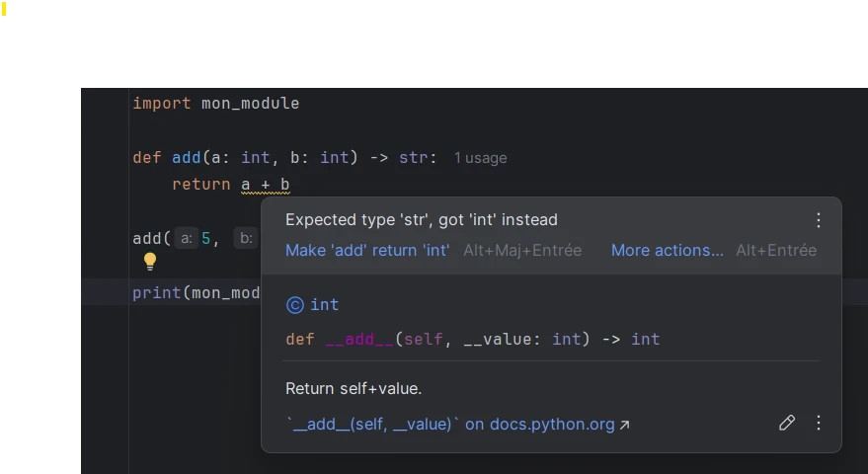
Task: Click the 'b:' parameter hint in the add call
Action: [246, 238]
